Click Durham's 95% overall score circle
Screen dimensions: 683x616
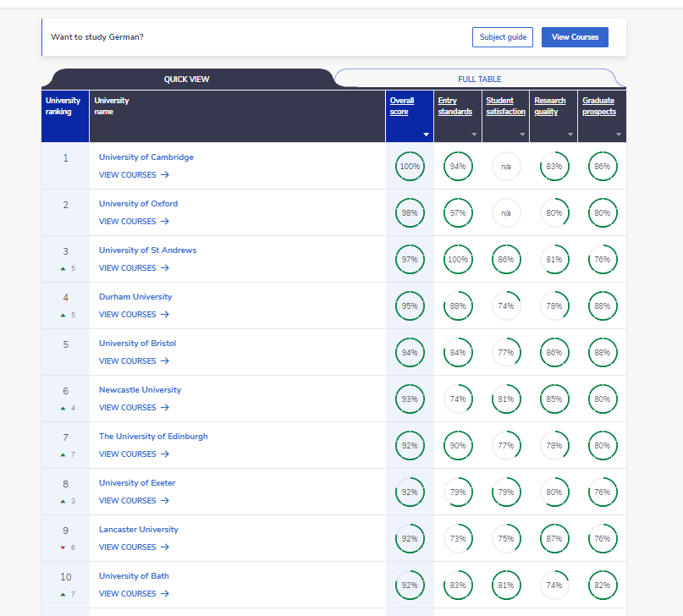410,306
